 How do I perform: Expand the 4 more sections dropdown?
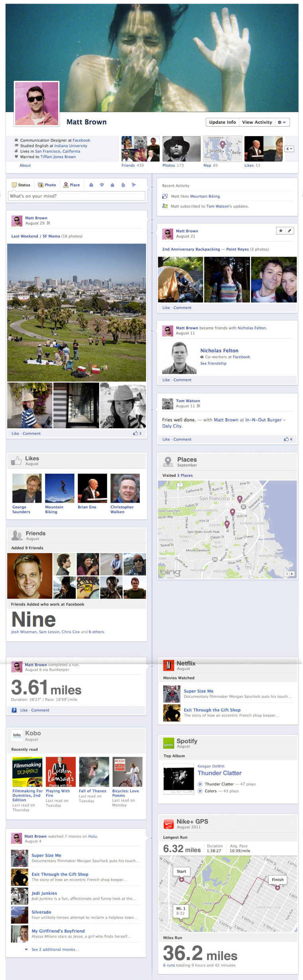(289, 149)
